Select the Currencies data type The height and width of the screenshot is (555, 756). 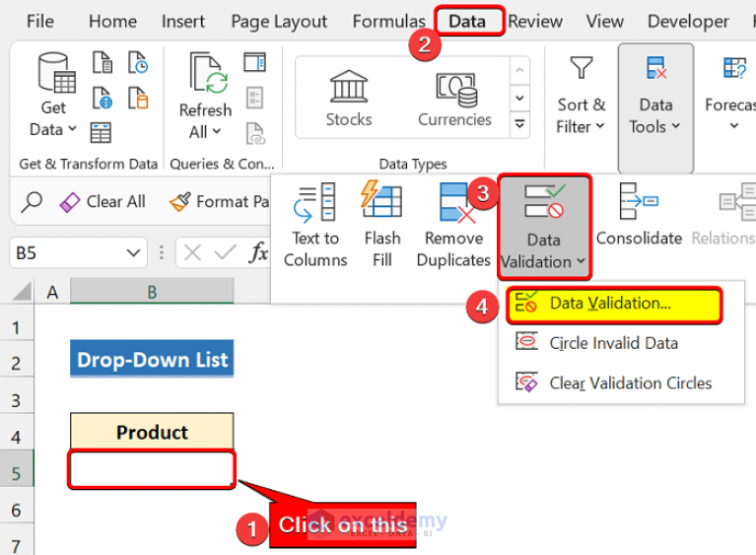point(454,99)
